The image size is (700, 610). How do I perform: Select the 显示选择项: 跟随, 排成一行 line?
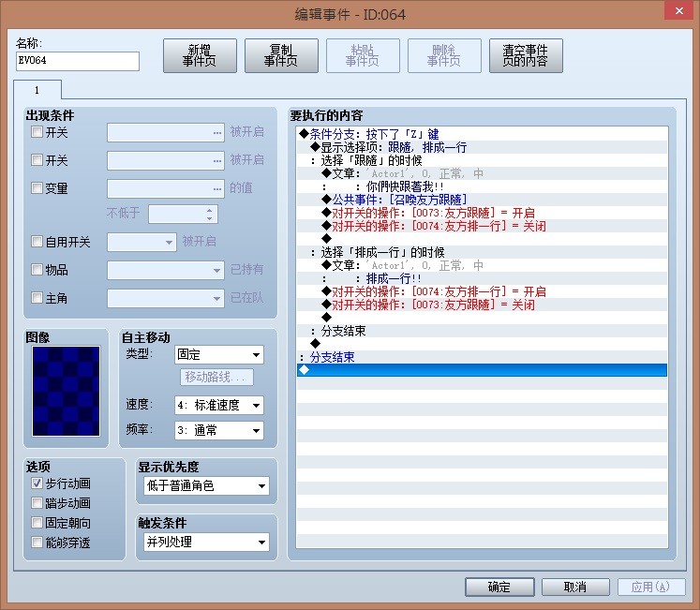click(x=483, y=147)
